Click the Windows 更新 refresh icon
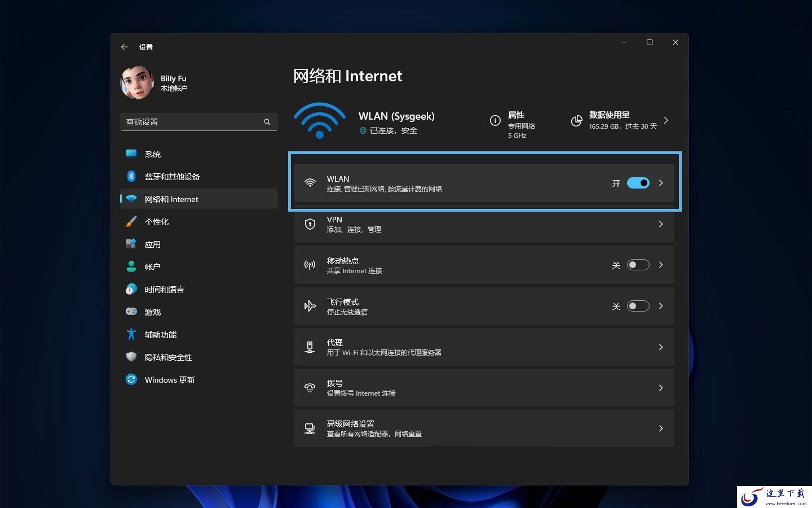 (x=131, y=379)
